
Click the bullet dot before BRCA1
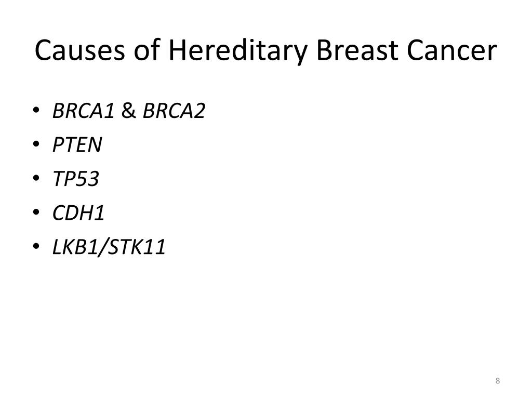pos(36,110)
